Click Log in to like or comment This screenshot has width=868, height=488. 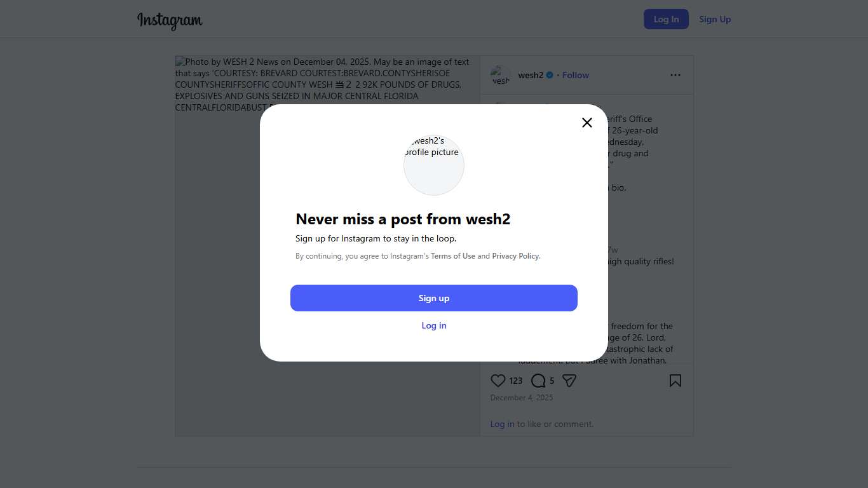tap(502, 424)
